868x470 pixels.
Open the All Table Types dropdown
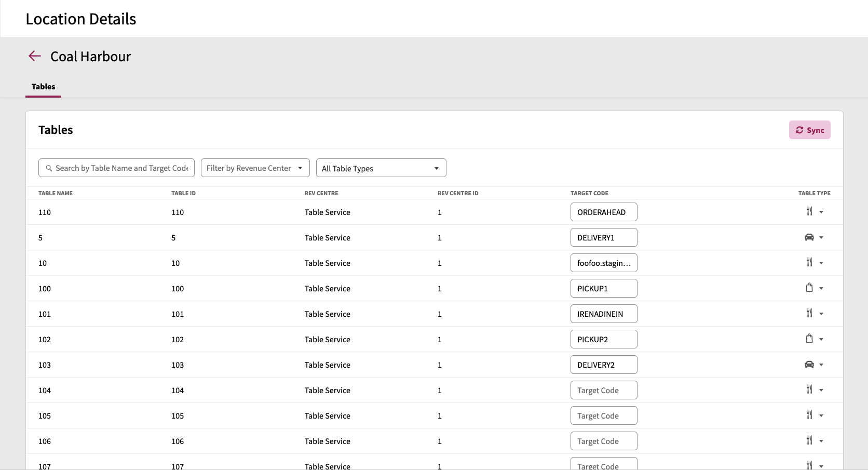click(x=381, y=168)
